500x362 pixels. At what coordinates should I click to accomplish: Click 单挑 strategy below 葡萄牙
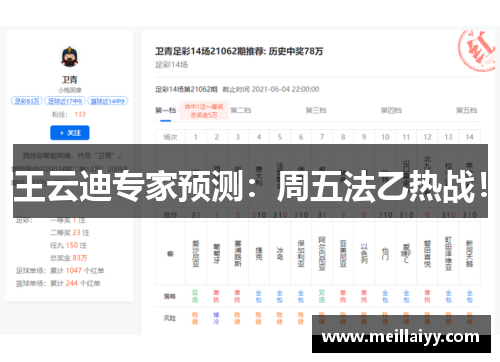[x=216, y=296]
